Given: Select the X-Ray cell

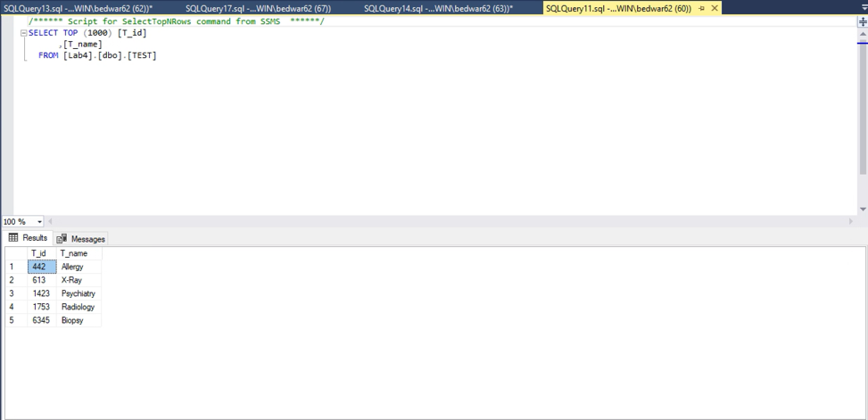Looking at the screenshot, I should [x=79, y=280].
